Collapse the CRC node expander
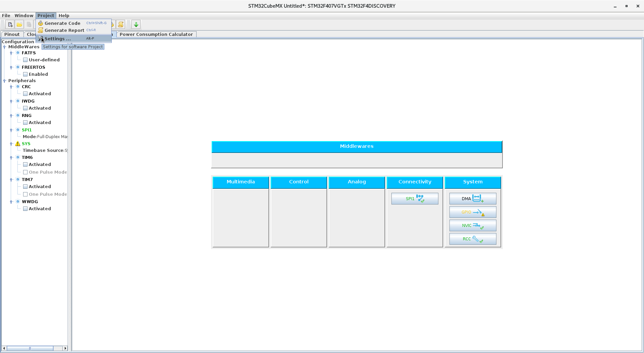Screen dimensions: 644x353 coord(11,87)
